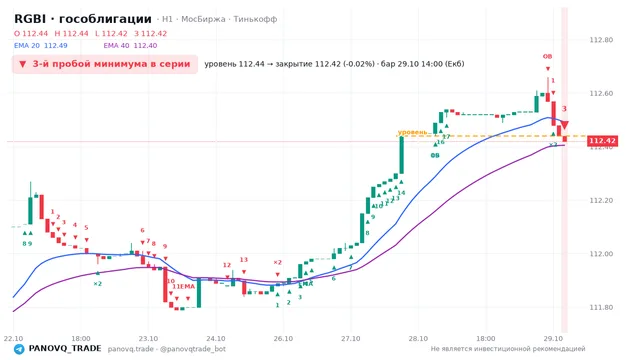
Task: Click the green 'ОВ' marker below the level line
Action: (435, 156)
